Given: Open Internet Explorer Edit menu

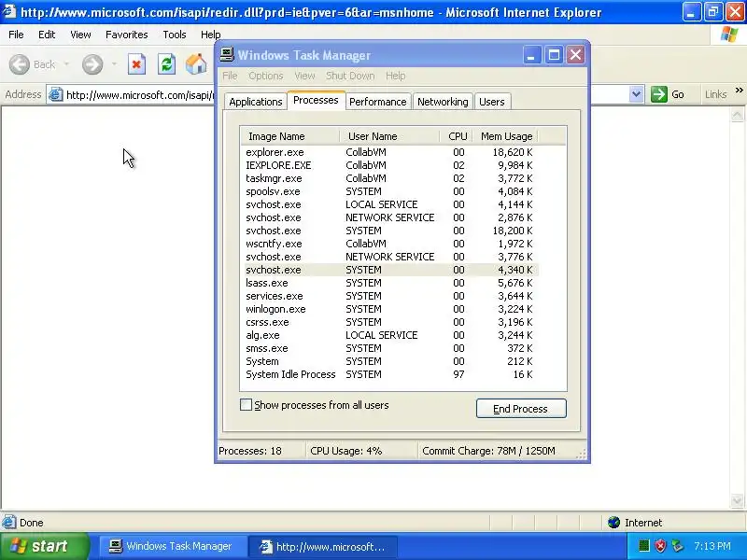Looking at the screenshot, I should coord(47,35).
